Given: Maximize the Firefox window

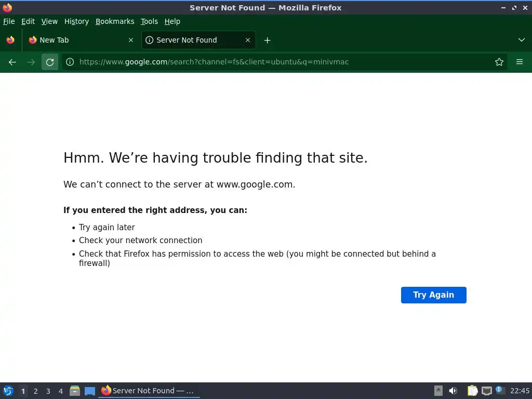Looking at the screenshot, I should [x=514, y=7].
